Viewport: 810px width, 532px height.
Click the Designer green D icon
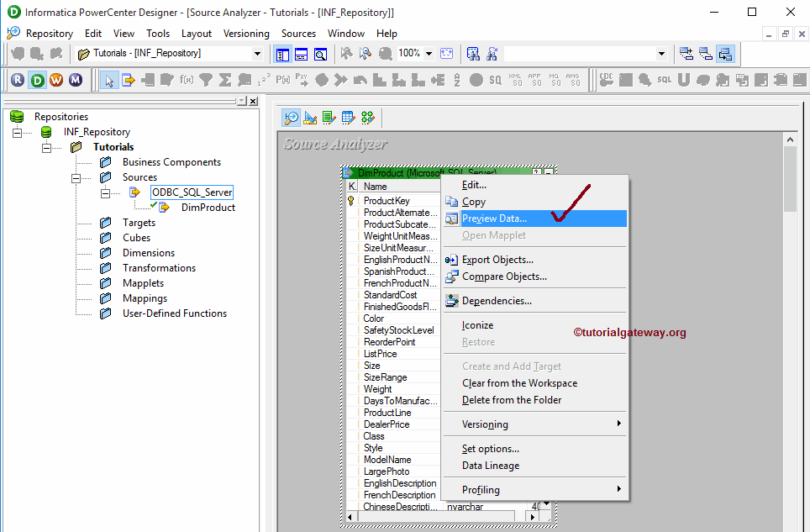37,80
